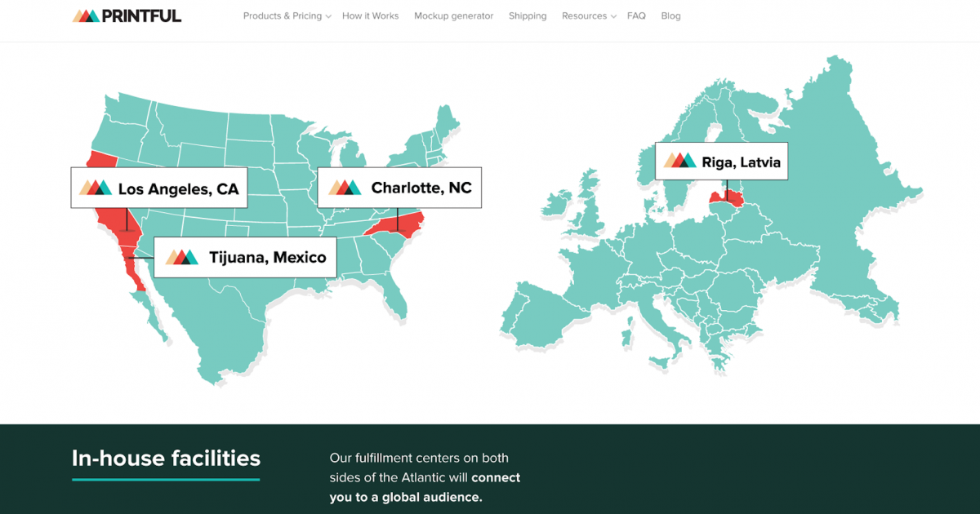This screenshot has height=514, width=980.
Task: Expand the Products & Pricing dropdown arrow
Action: (328, 16)
